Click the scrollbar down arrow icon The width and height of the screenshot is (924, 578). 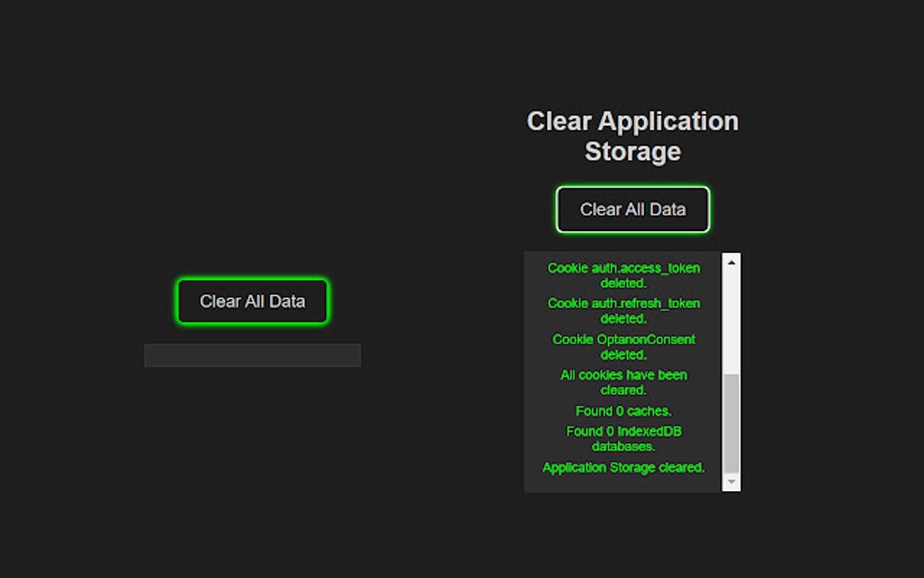tap(730, 481)
